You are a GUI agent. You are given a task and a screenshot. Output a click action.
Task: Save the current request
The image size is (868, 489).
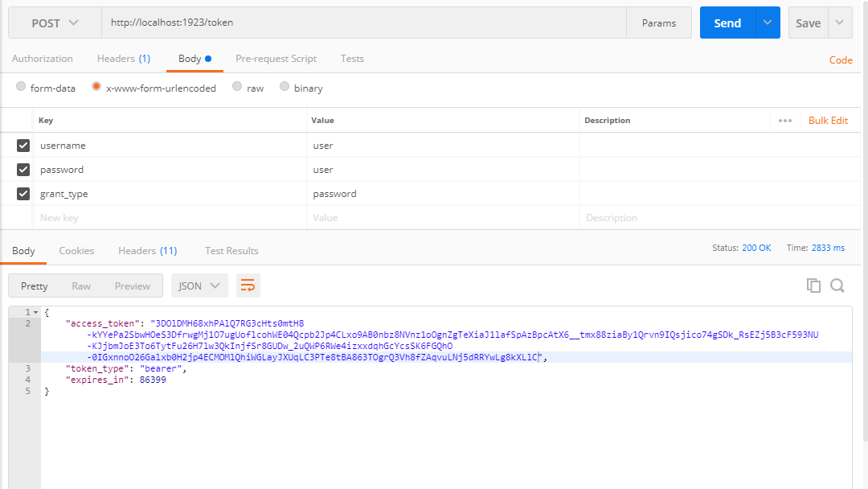[809, 23]
